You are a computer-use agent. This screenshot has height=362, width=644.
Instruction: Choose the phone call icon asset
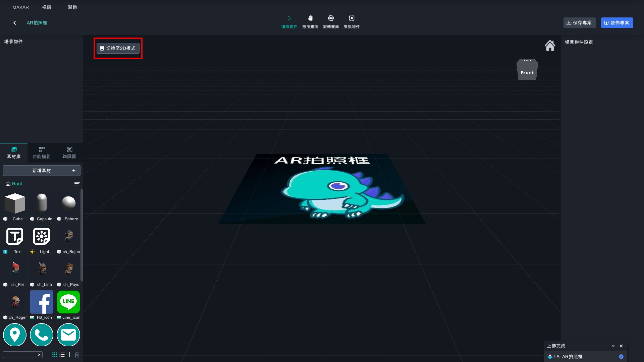42,335
